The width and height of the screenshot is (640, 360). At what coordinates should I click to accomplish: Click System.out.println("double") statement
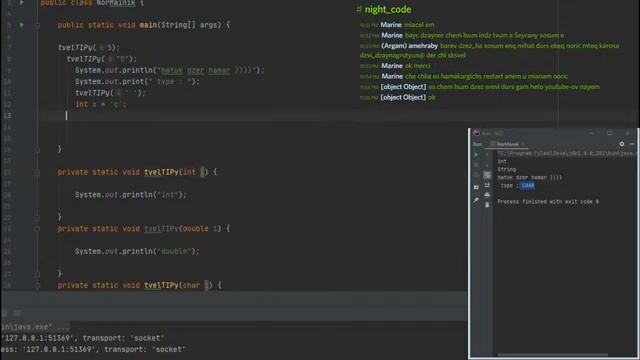[137, 251]
